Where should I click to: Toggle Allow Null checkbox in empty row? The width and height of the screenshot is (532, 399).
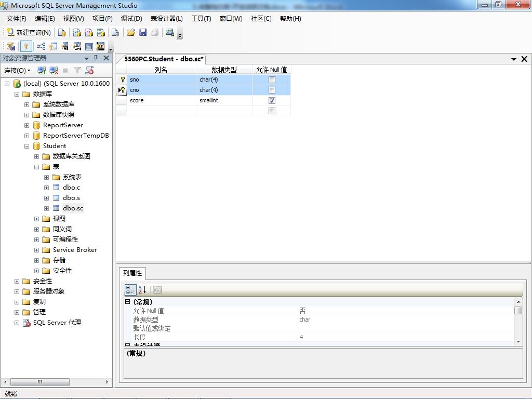point(272,111)
